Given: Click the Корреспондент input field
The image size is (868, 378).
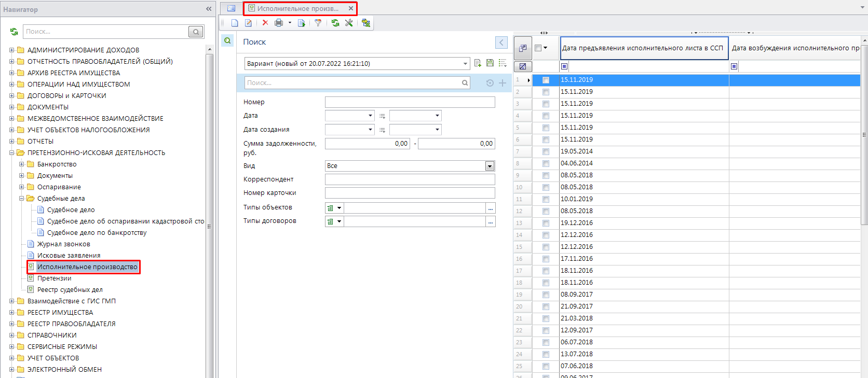Looking at the screenshot, I should tap(410, 179).
